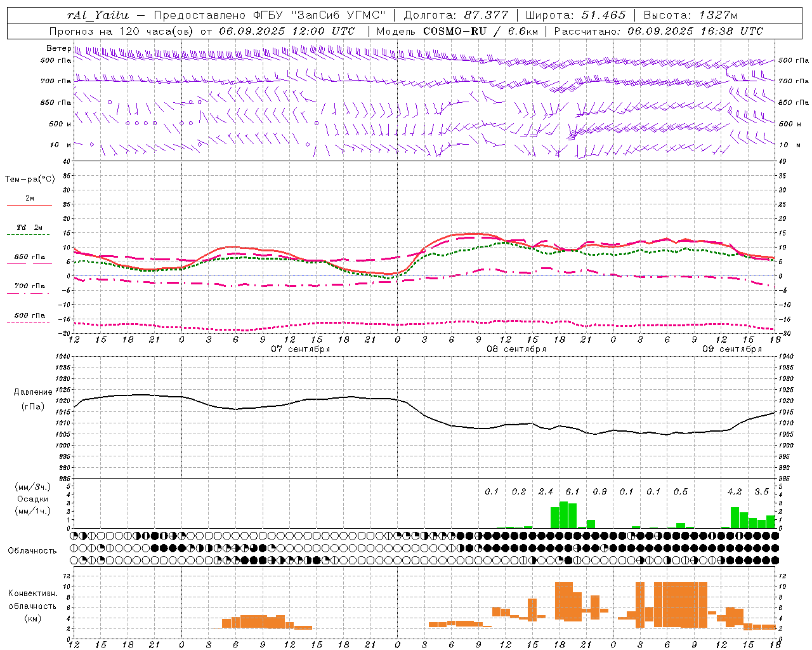Image resolution: width=812 pixels, height=650 pixels.
Task: Click the 0.5 precipitation total value
Action: point(680,492)
